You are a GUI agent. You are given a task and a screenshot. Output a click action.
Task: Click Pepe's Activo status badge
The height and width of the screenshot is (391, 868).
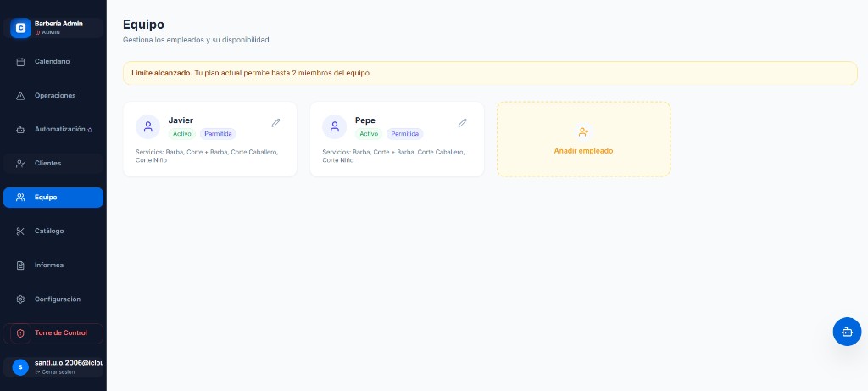pos(369,134)
